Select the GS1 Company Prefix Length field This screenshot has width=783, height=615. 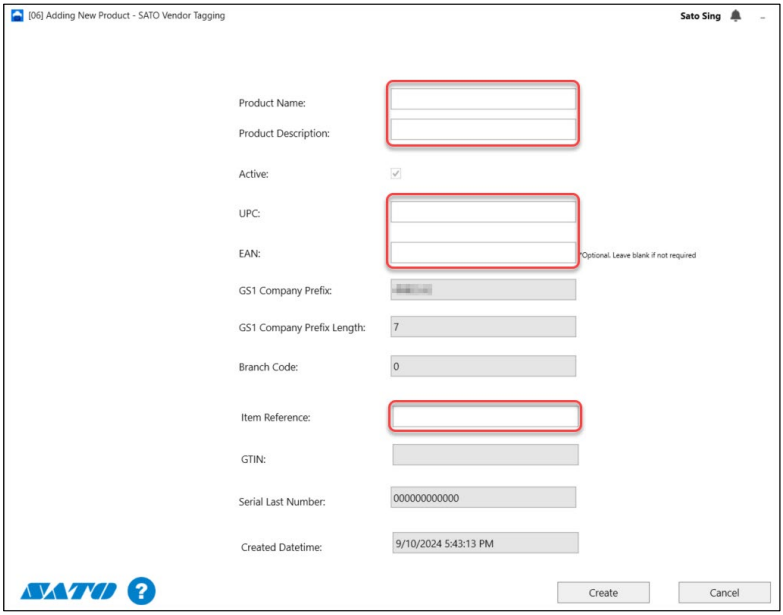483,327
